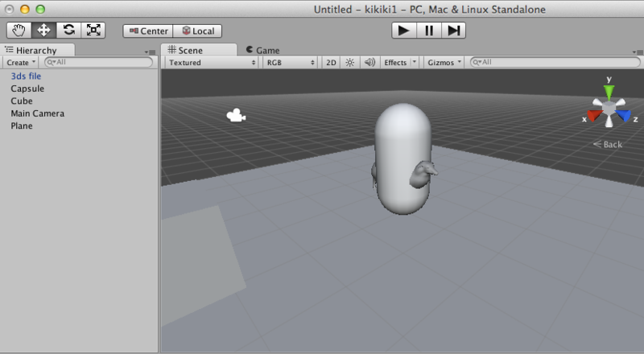
Task: Switch to the Game tab
Action: pyautogui.click(x=263, y=50)
